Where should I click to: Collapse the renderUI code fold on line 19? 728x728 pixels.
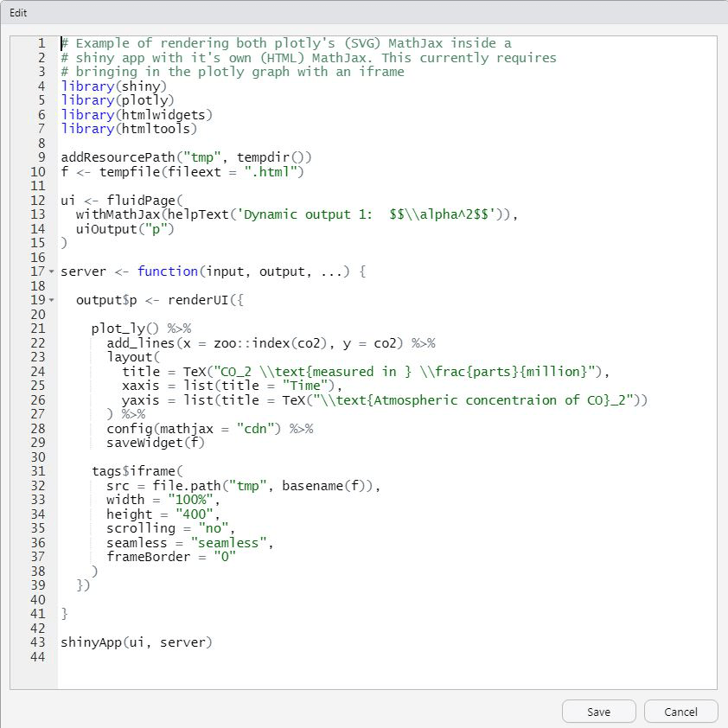point(50,299)
